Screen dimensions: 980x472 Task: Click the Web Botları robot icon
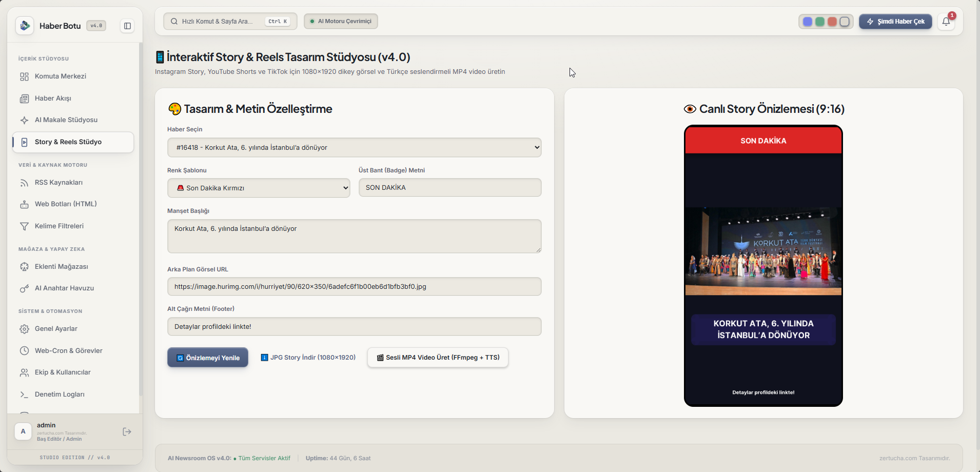(x=24, y=204)
